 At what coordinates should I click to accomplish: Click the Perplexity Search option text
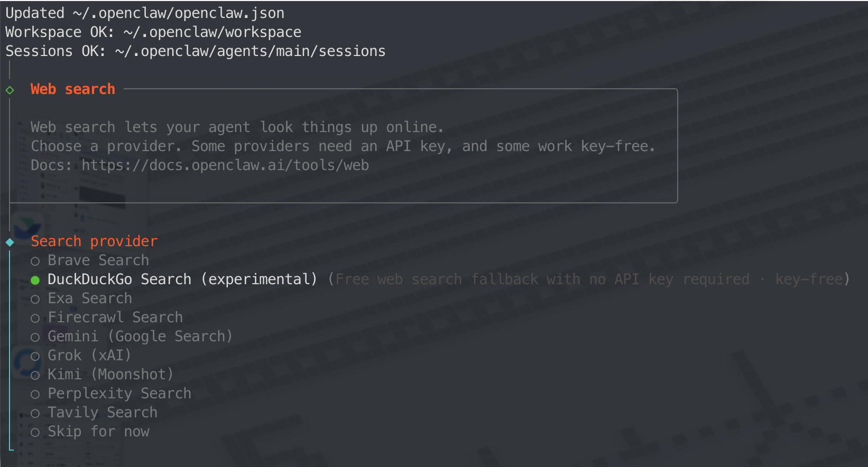[x=119, y=394]
